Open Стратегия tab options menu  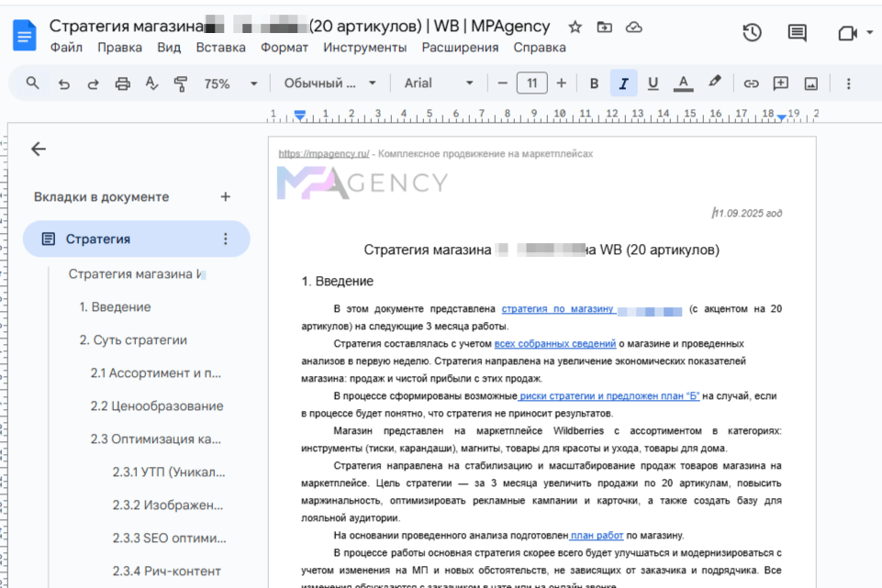pyautogui.click(x=226, y=239)
